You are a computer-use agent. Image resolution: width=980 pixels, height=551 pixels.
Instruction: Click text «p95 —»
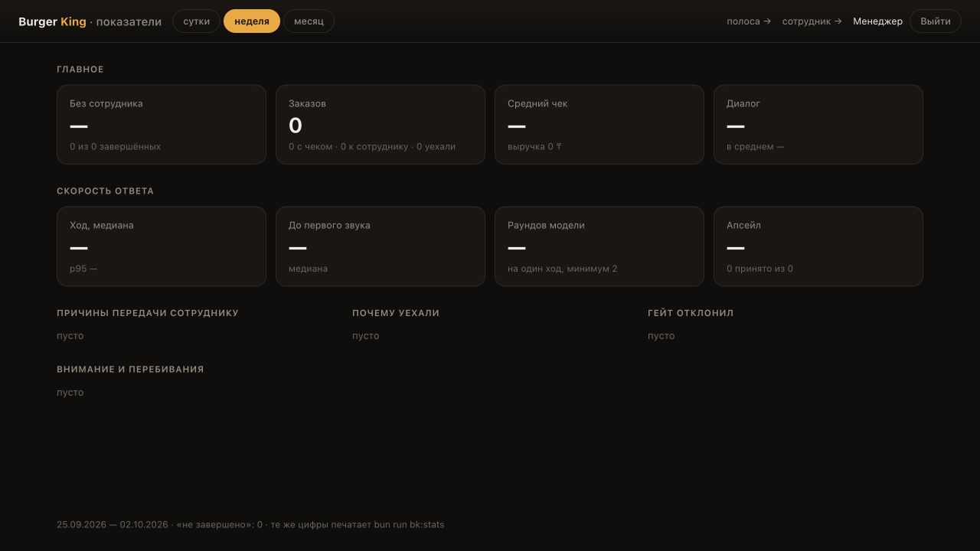pyautogui.click(x=83, y=269)
